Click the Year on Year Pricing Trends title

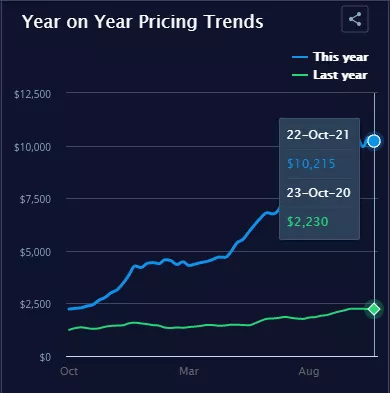(143, 22)
